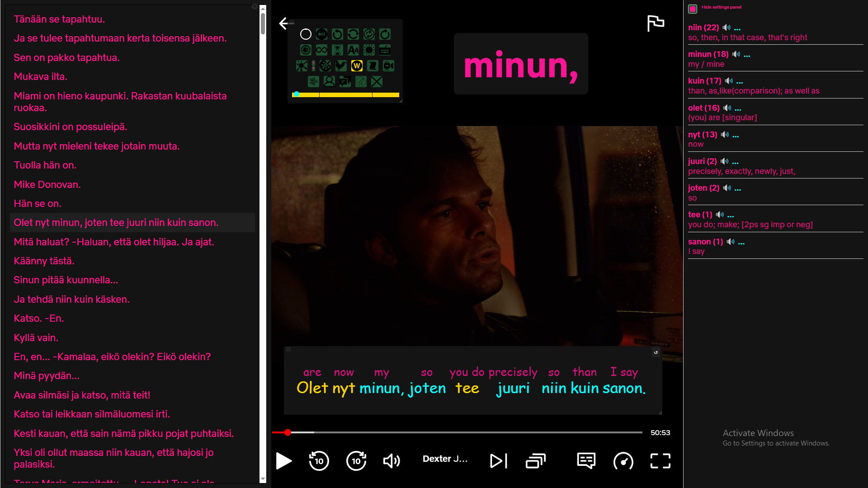The height and width of the screenshot is (488, 868).
Task: Click the hourglass timer icon
Action: 337,50
